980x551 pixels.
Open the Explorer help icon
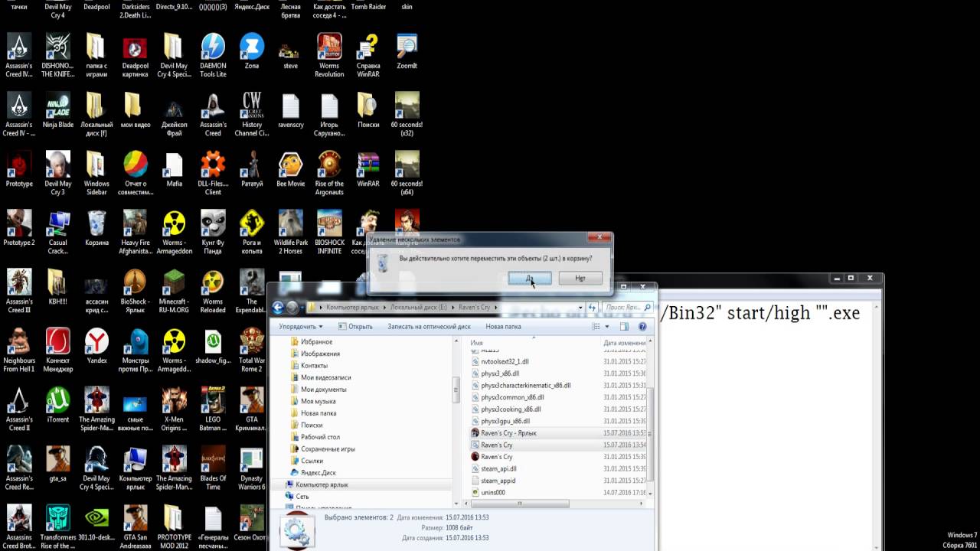pyautogui.click(x=642, y=326)
